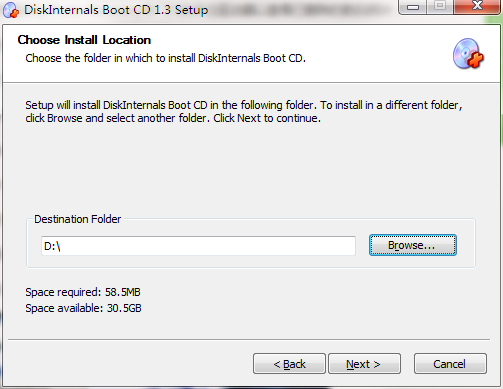
Task: Minimize the Setup window
Action: 413,6
